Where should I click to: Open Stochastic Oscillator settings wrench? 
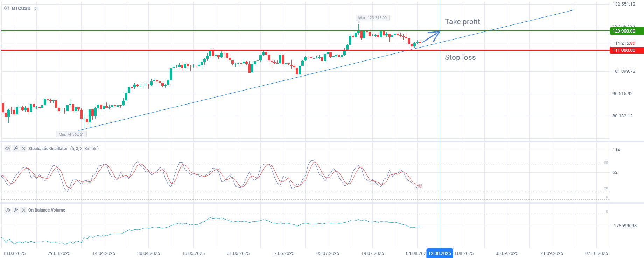click(16, 149)
